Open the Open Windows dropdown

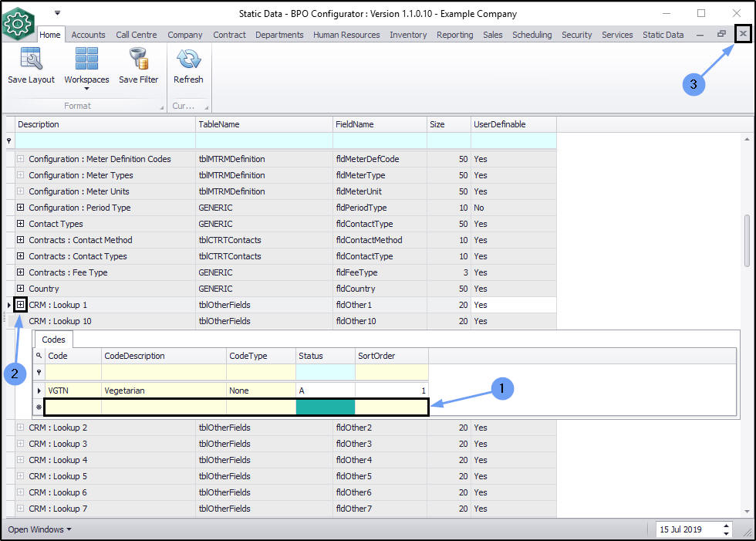39,529
